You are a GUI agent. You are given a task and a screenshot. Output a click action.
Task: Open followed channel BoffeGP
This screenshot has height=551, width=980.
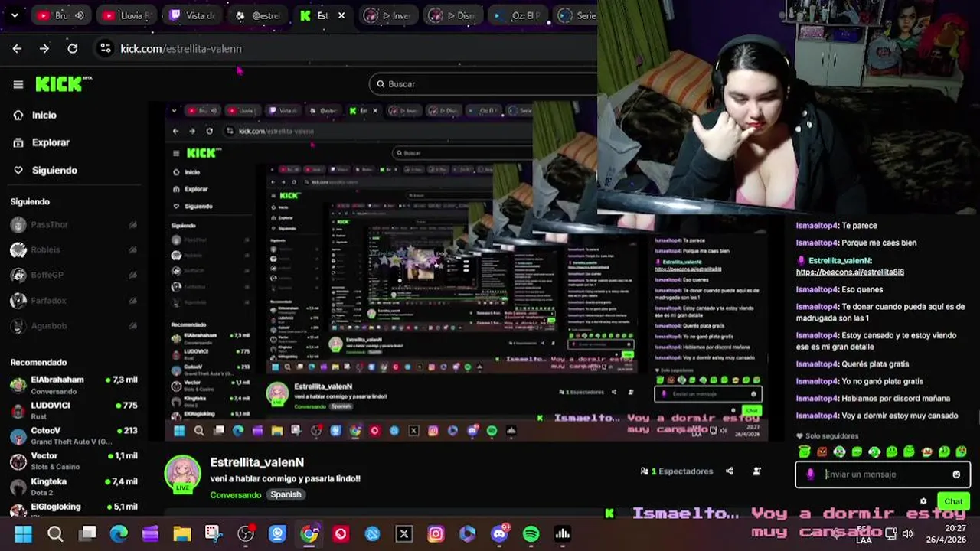74,275
